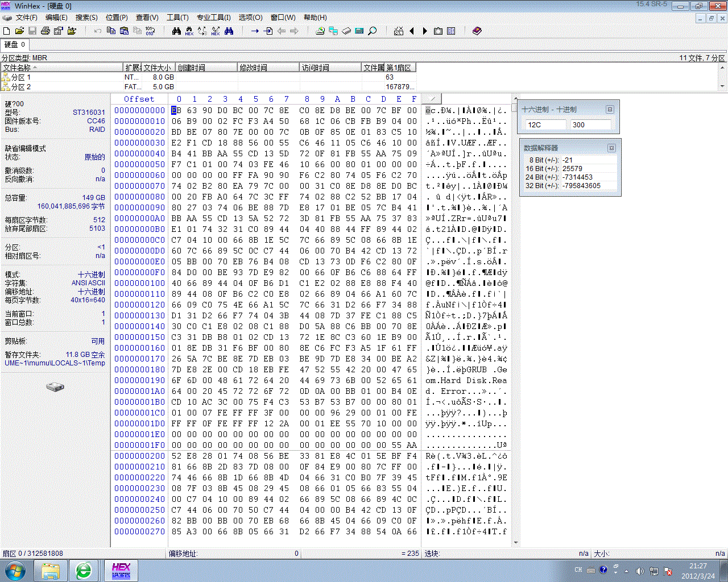Open the 搜索(S) menu

tap(86, 18)
